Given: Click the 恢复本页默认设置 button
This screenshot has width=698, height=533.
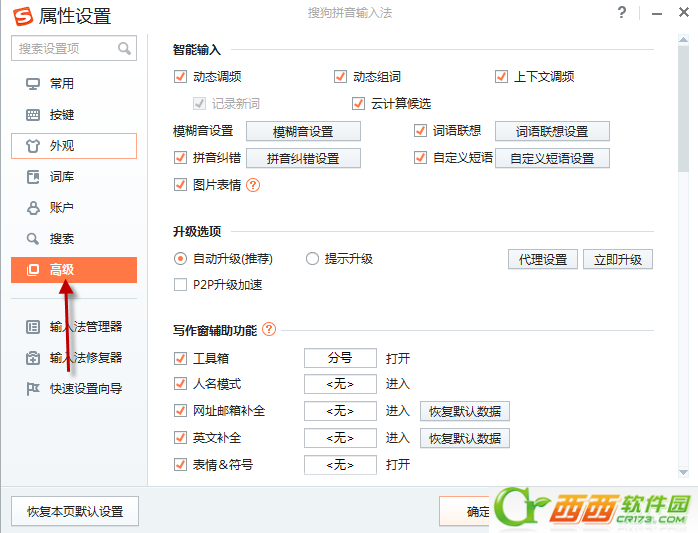Looking at the screenshot, I should (x=75, y=511).
